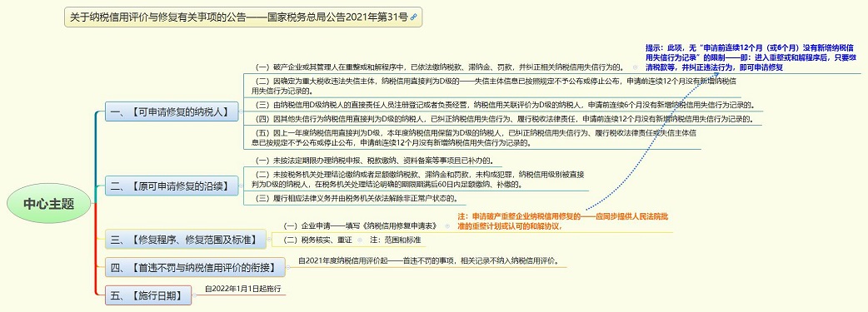This screenshot has width=868, height=312.
Task: Click blue callout 提示：此项，无“申请前连续12个月
Action: point(752,57)
